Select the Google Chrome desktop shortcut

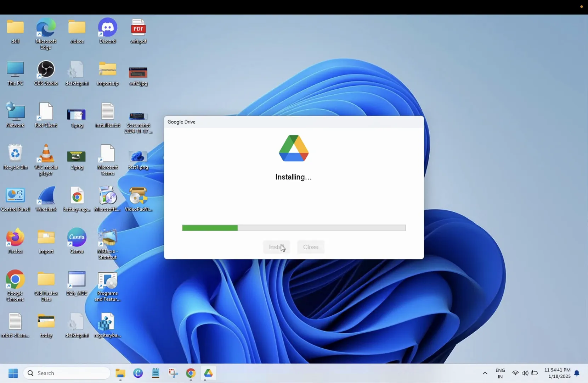click(15, 286)
